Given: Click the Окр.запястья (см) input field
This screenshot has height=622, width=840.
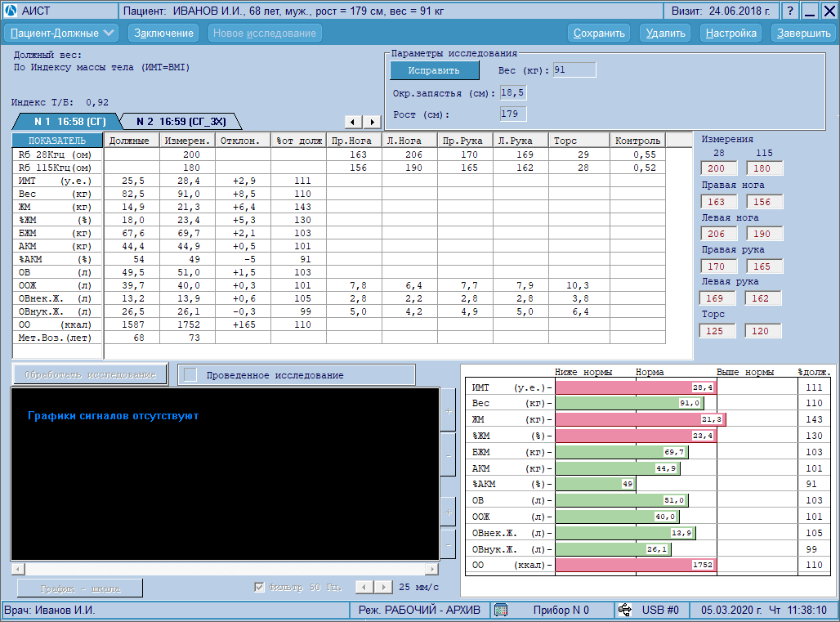Looking at the screenshot, I should (x=512, y=92).
